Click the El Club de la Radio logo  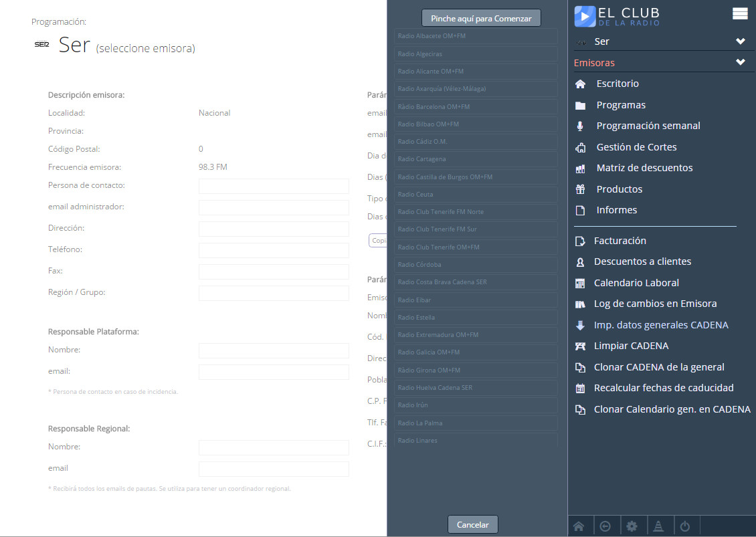coord(617,17)
